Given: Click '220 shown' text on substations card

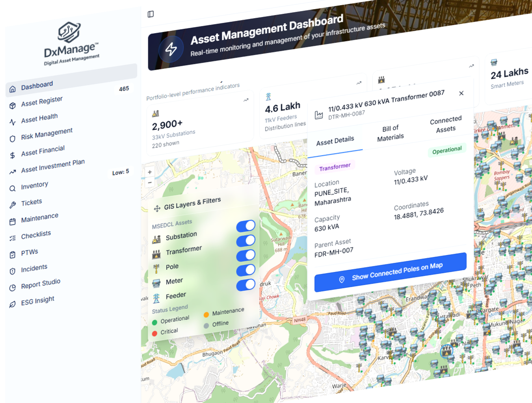Looking at the screenshot, I should (x=166, y=145).
